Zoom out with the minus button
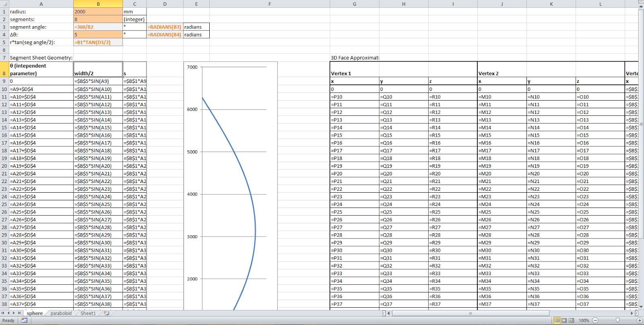 coord(595,321)
